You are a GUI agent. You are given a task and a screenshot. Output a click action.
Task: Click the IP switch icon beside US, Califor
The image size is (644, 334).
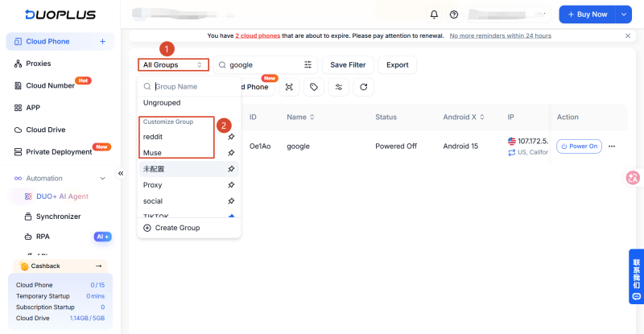511,152
